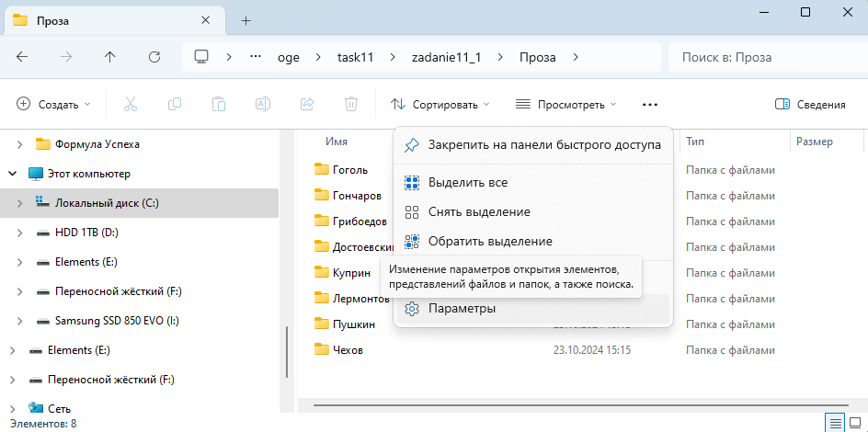The width and height of the screenshot is (868, 432).
Task: Sort by the Размер column header
Action: [815, 142]
